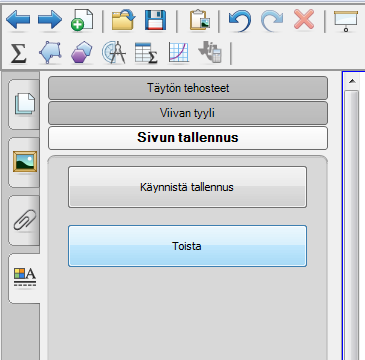Screen dimensions: 365x360
Task: Open the Page Sorter side tab
Action: click(24, 104)
